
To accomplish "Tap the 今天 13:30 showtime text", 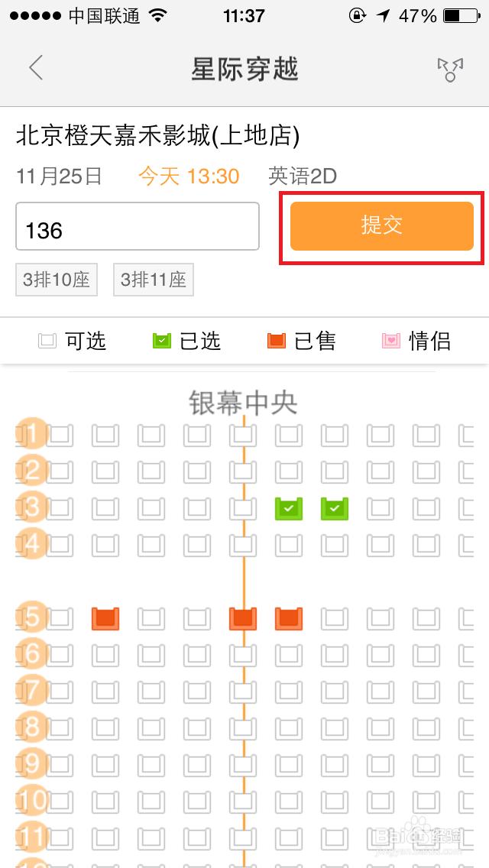I will pos(189,177).
